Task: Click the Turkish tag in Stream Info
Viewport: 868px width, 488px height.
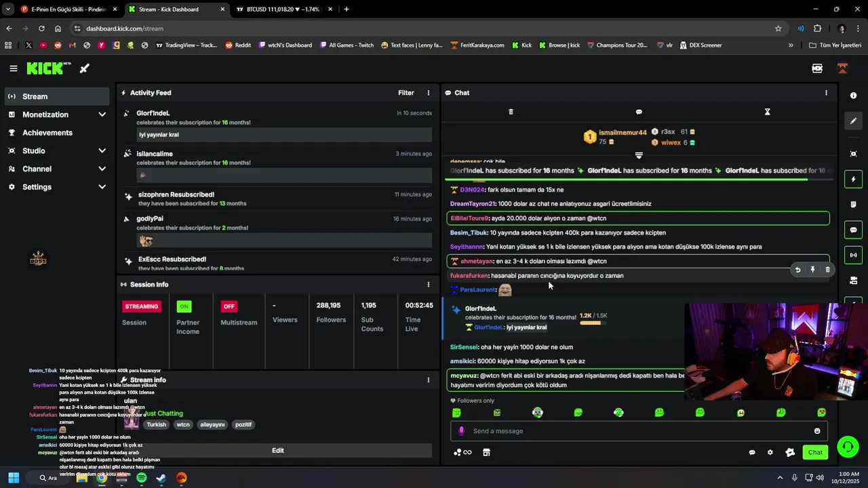Action: pos(157,425)
